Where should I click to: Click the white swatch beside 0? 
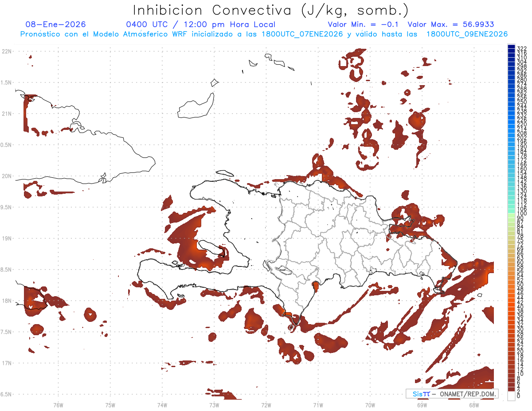(x=511, y=396)
